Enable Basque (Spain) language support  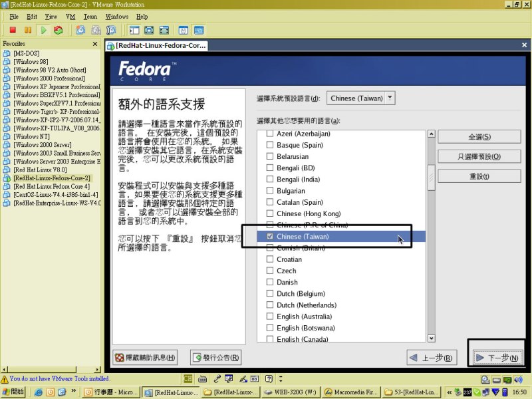pos(270,145)
